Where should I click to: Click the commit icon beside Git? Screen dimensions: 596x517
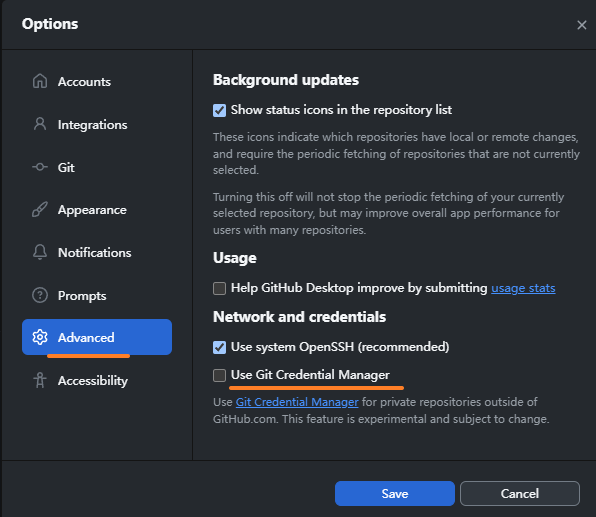(40, 167)
